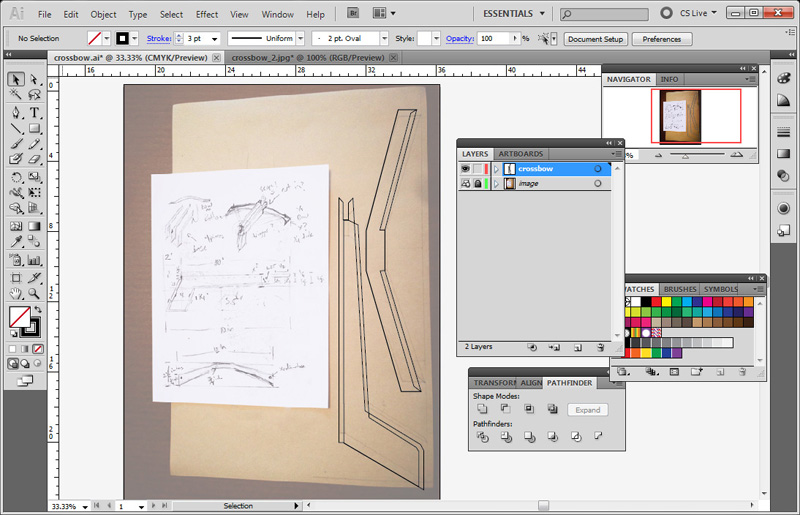Pick the yellow swatch in Swatches panel
The width and height of the screenshot is (800, 515).
pyautogui.click(x=666, y=302)
